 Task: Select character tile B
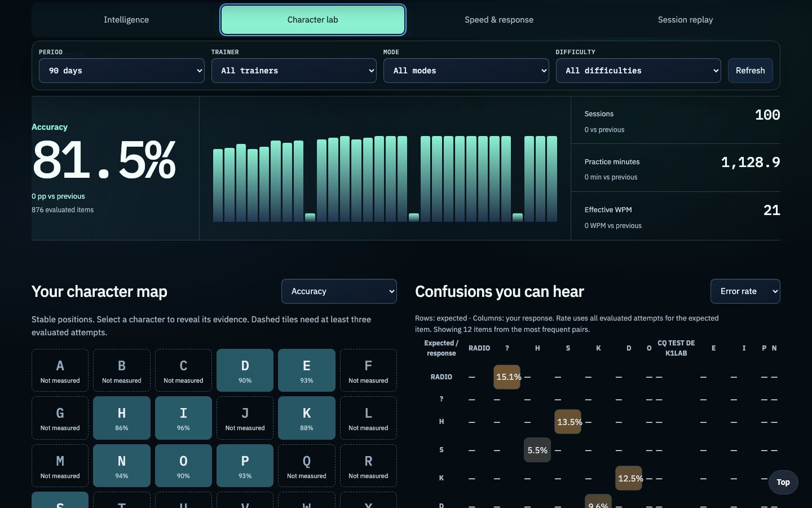122,370
